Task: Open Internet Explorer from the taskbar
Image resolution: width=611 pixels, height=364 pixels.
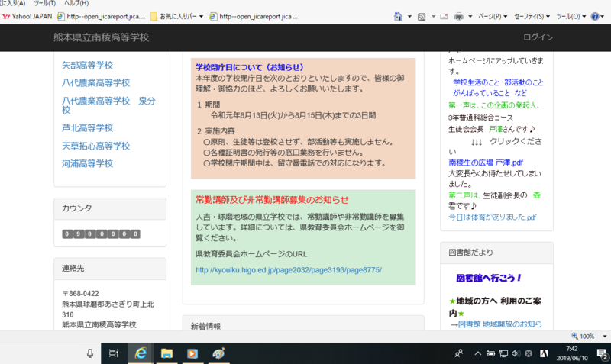Action: 141,353
